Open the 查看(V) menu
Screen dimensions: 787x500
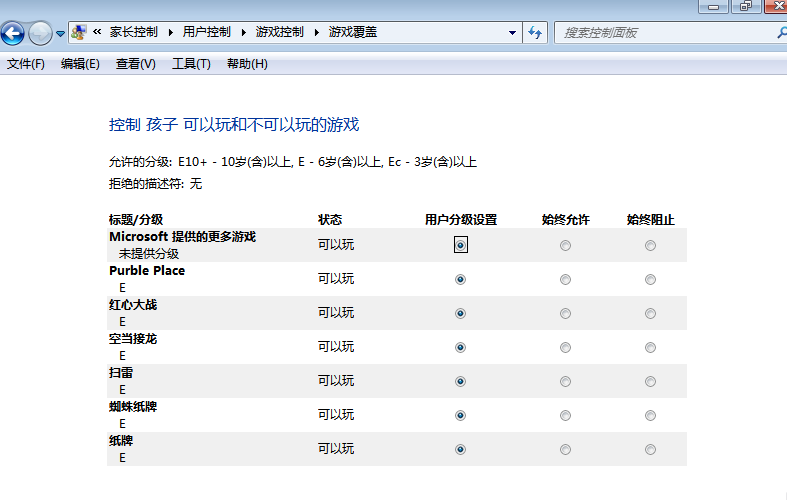(x=136, y=64)
